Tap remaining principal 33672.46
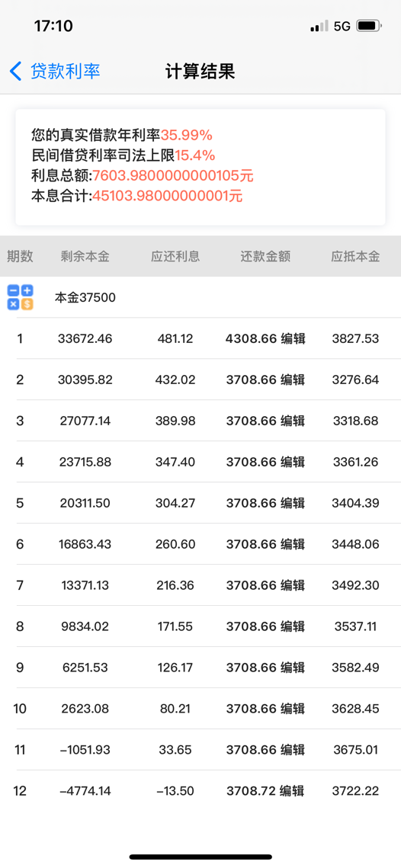Viewport: 401px width, 868px height. tap(85, 339)
